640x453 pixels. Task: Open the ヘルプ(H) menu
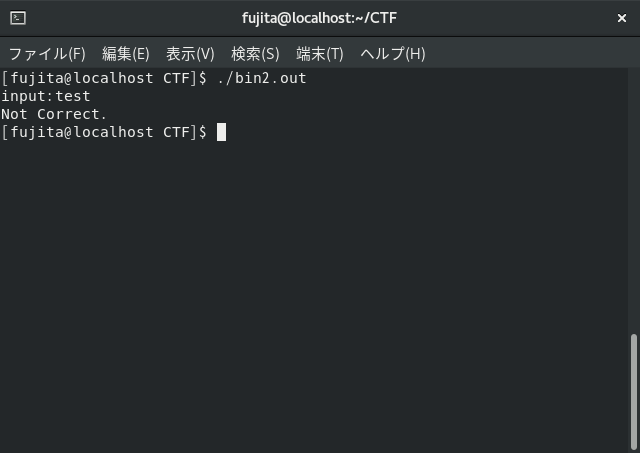[x=393, y=53]
